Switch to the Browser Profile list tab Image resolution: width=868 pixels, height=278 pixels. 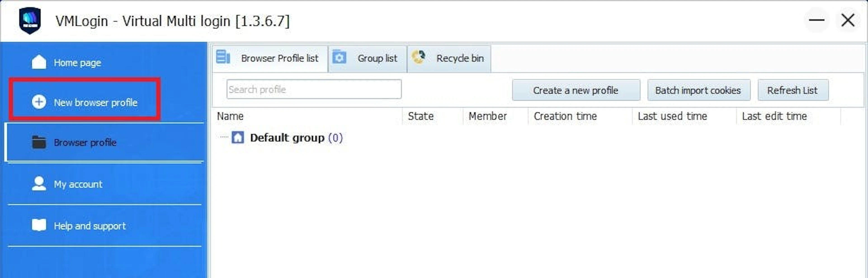coord(270,59)
